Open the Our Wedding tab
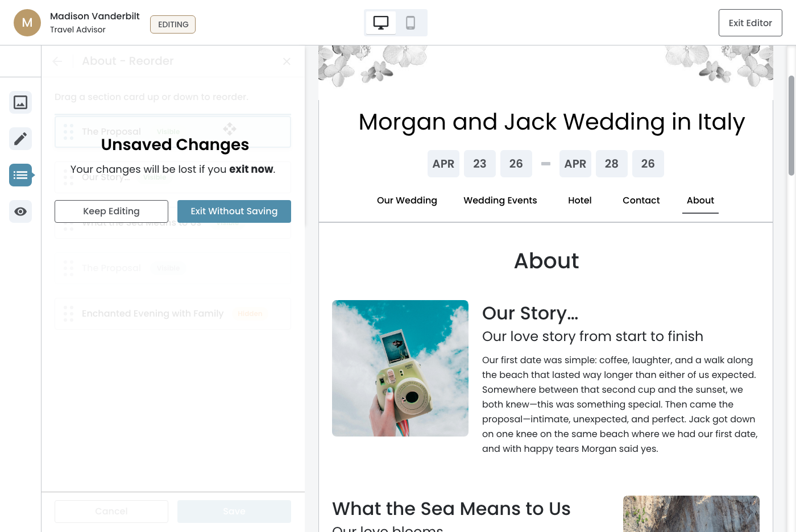 pyautogui.click(x=407, y=201)
